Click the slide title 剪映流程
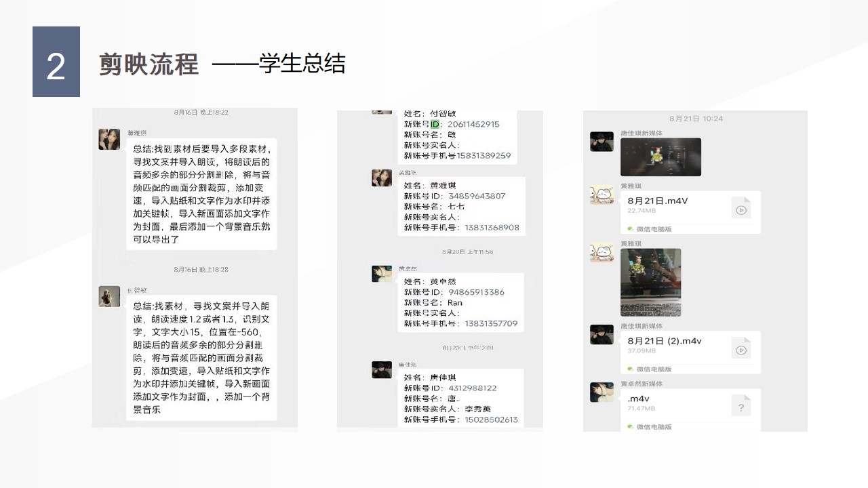868x488 pixels. pos(149,64)
